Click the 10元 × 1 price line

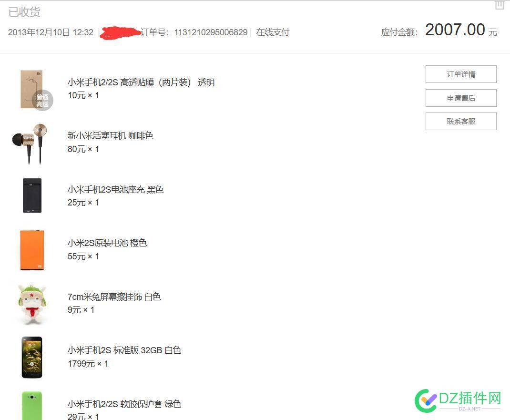pos(83,95)
